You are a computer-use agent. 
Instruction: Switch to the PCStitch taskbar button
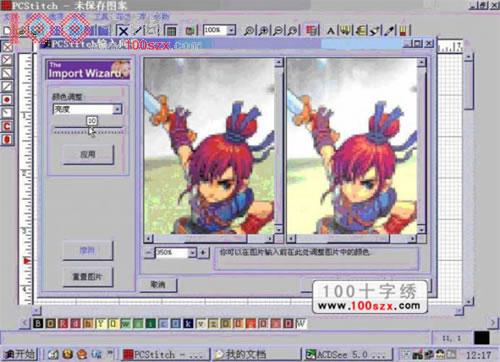(x=166, y=354)
